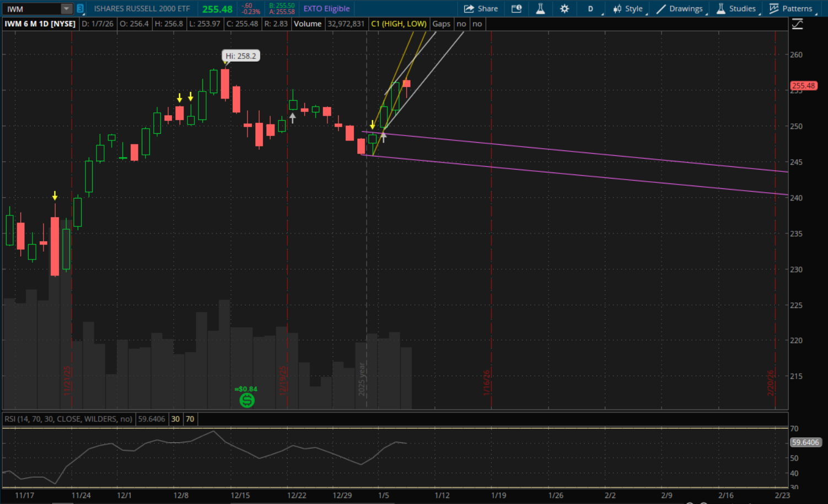Click the RSI value 59.6406 axis label
This screenshot has height=504, width=828.
(x=805, y=442)
